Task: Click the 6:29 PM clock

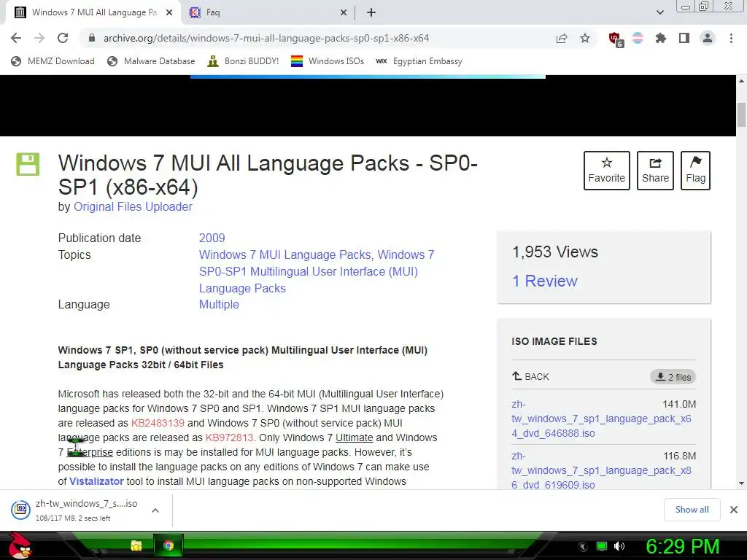Action: point(682,546)
